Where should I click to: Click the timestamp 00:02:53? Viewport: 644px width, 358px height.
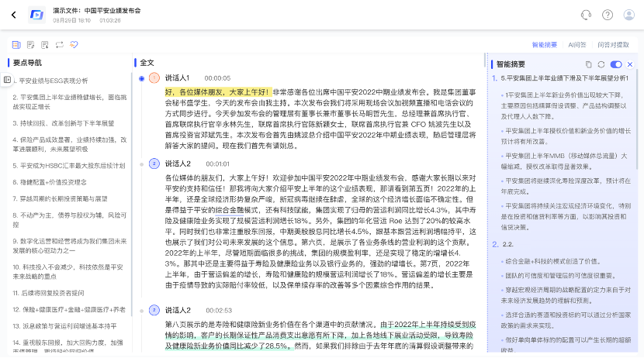[x=219, y=311]
